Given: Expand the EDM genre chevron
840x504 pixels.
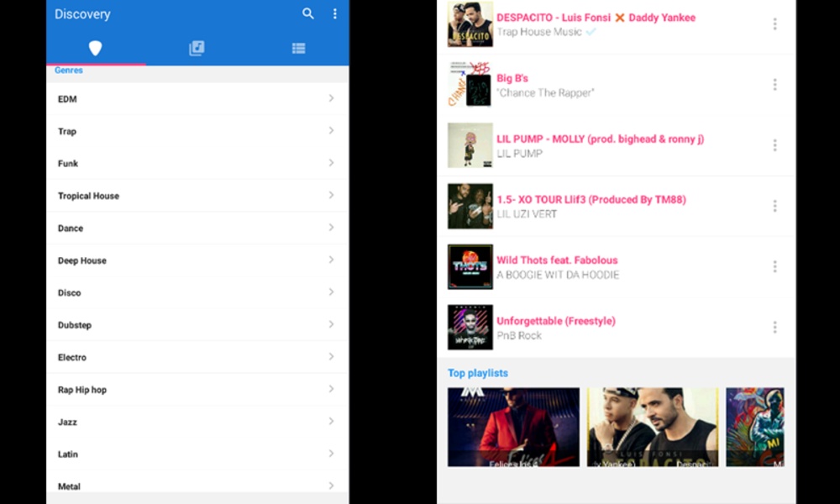Looking at the screenshot, I should click(331, 98).
